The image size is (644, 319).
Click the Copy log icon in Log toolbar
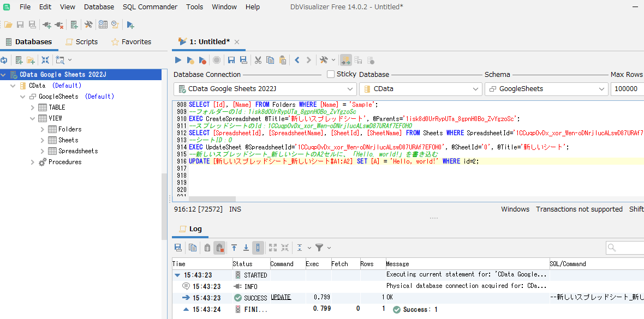point(192,247)
